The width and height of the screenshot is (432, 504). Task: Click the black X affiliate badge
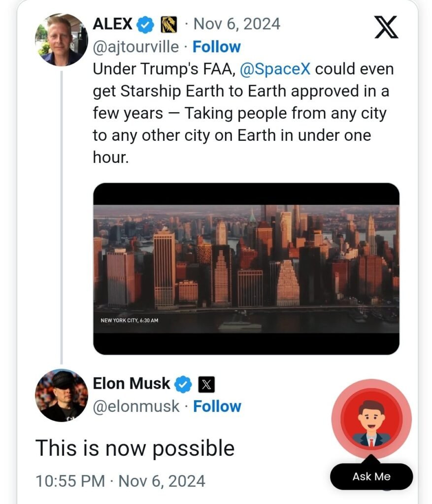[x=206, y=384]
